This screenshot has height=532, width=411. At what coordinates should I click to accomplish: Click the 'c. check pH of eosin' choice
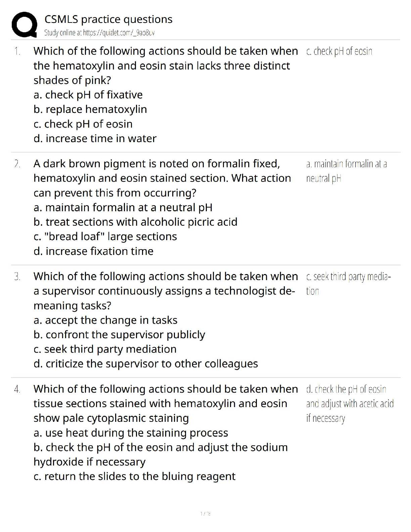[83, 124]
